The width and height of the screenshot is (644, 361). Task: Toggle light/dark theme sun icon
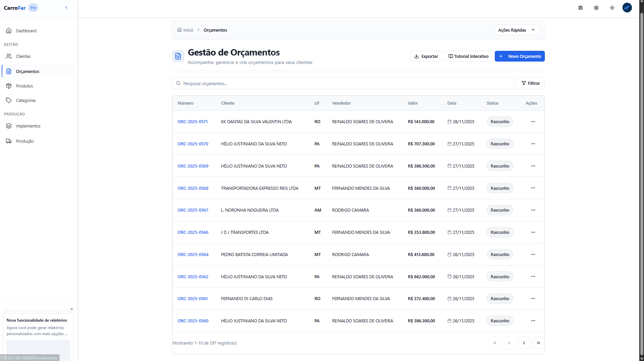click(612, 8)
